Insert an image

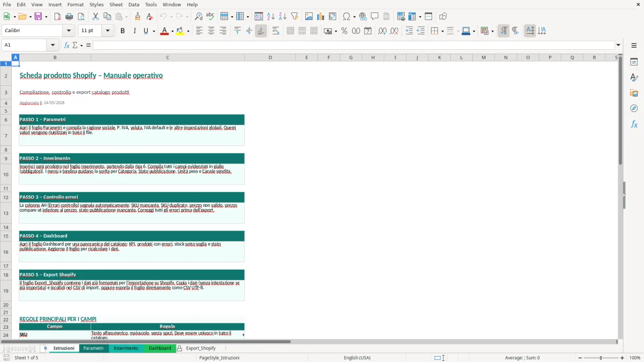pos(309,17)
